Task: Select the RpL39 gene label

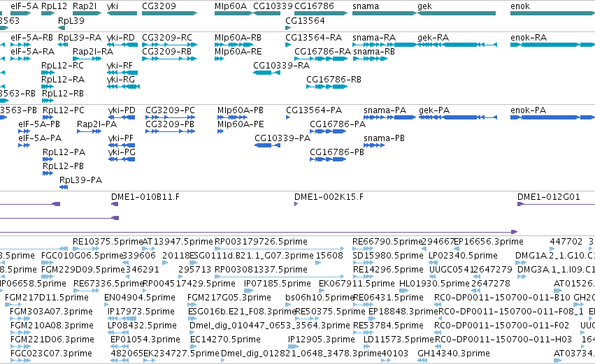Action: 71,20
